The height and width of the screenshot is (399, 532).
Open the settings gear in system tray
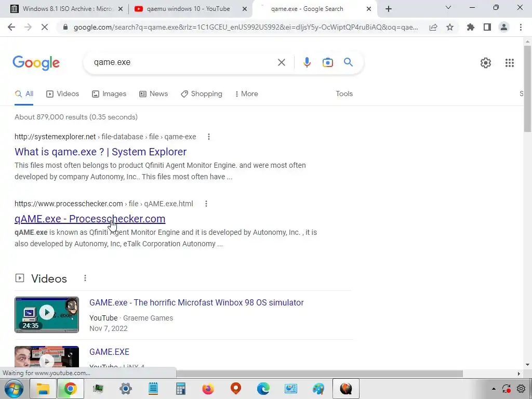[521, 389]
